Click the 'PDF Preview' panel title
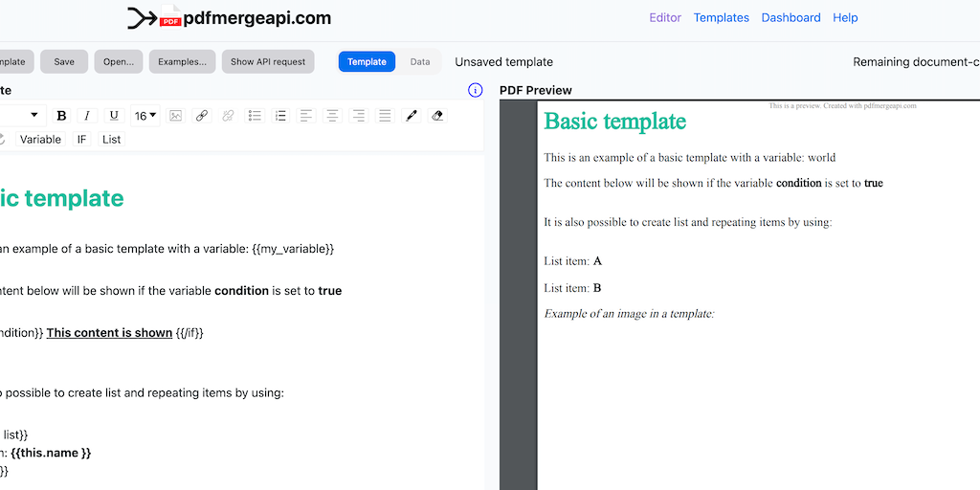The image size is (980, 490). point(536,91)
